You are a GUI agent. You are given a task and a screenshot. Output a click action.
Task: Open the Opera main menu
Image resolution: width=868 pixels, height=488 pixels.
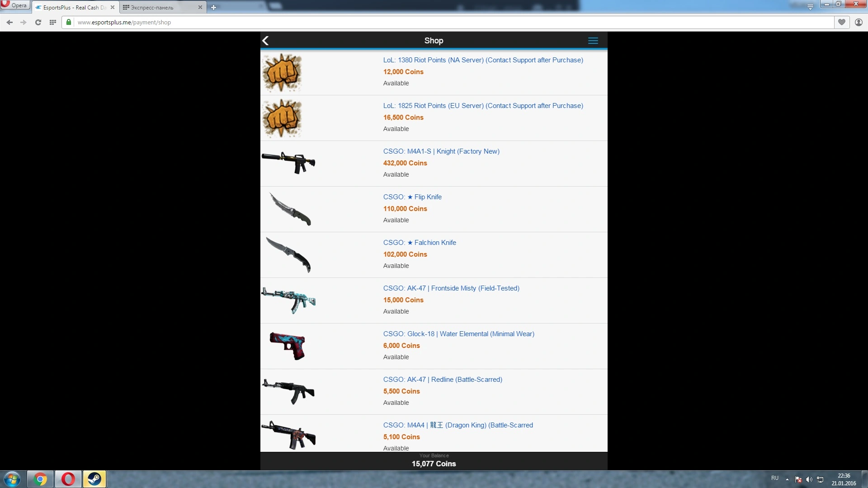(15, 5)
